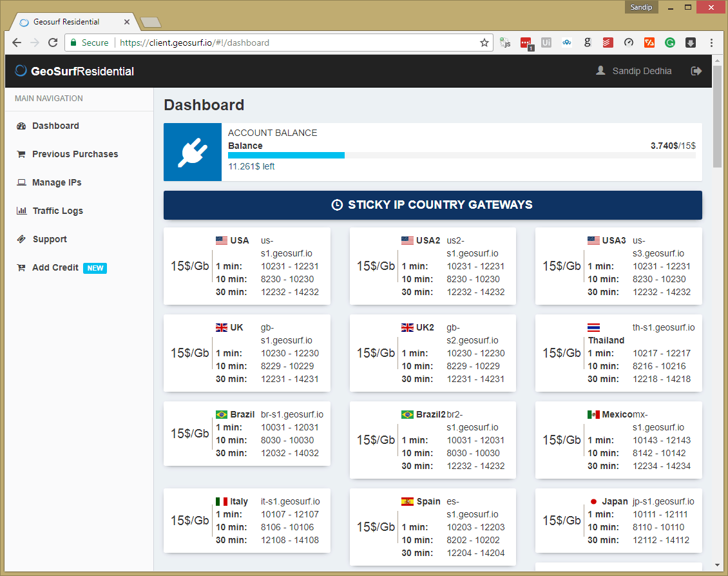Image resolution: width=728 pixels, height=576 pixels.
Task: Click the cart icon beside Previous Purchases
Action: point(21,154)
